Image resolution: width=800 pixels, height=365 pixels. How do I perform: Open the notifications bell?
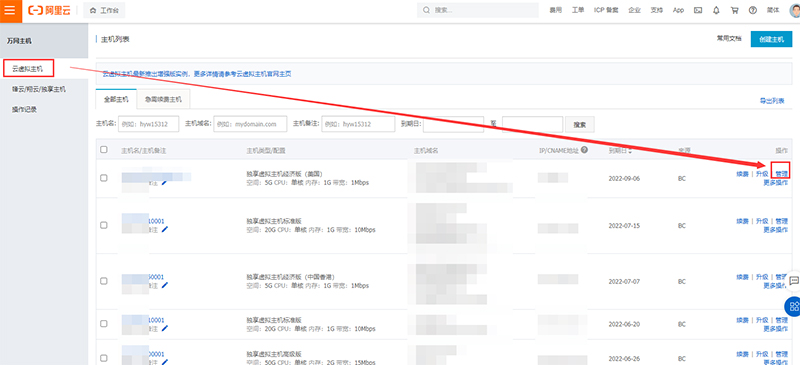(716, 10)
